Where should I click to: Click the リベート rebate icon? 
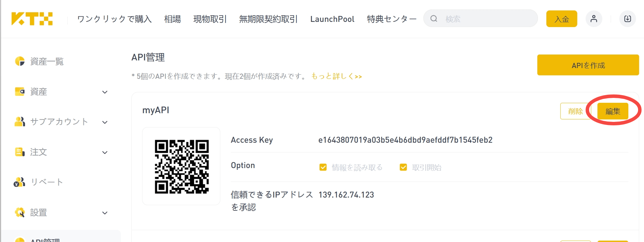coord(19,182)
